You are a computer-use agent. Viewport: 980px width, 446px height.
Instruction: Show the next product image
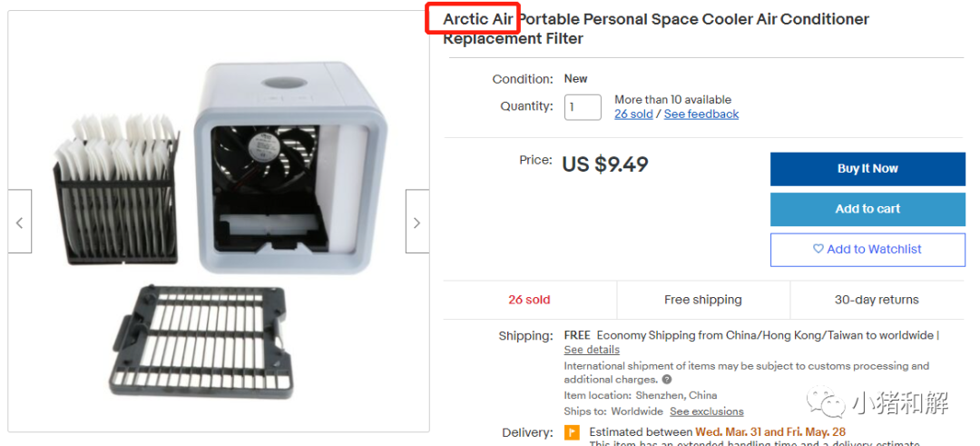point(416,222)
